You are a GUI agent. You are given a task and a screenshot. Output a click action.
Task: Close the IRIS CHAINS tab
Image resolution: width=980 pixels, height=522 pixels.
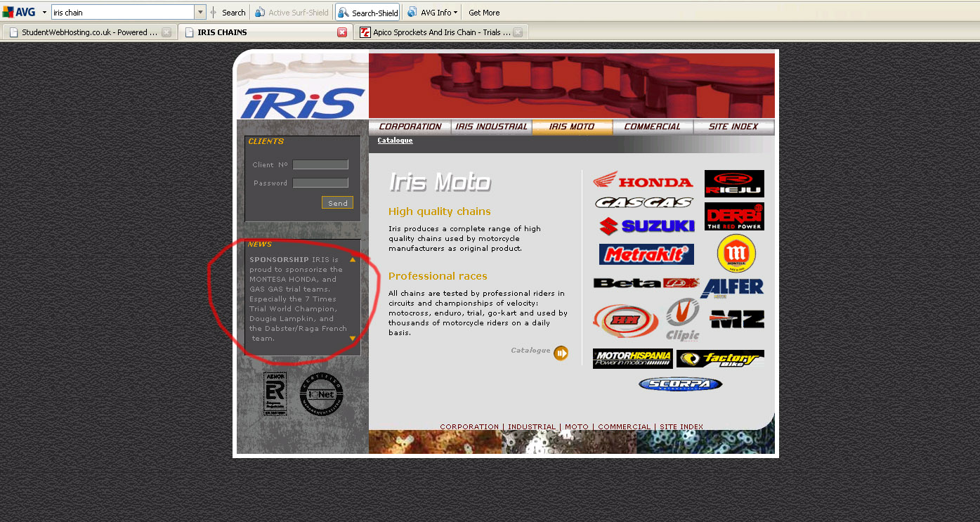pyautogui.click(x=342, y=32)
